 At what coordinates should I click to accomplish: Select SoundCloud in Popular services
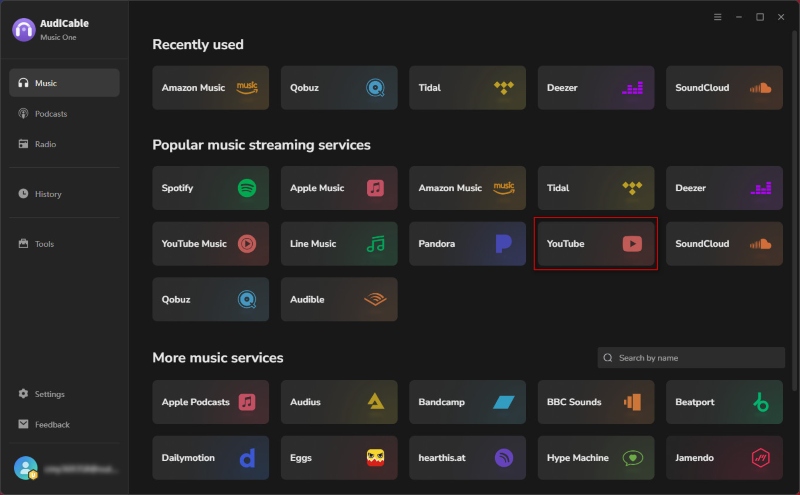(x=724, y=243)
